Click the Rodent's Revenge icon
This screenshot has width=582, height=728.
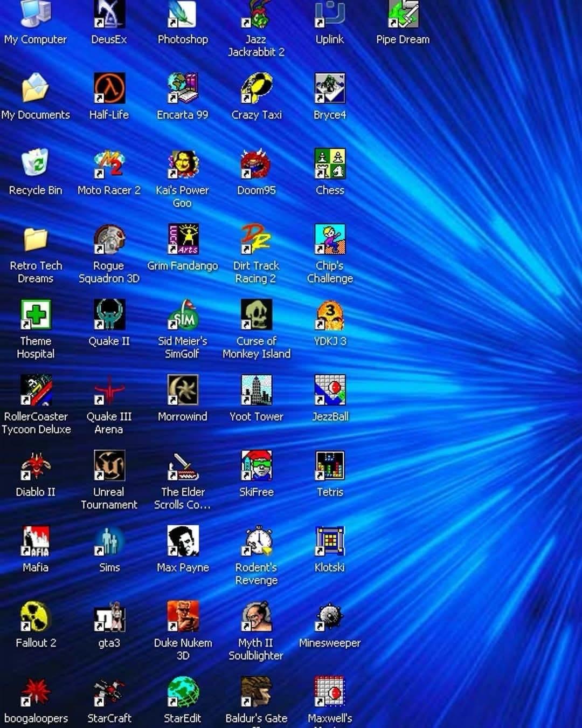(257, 541)
